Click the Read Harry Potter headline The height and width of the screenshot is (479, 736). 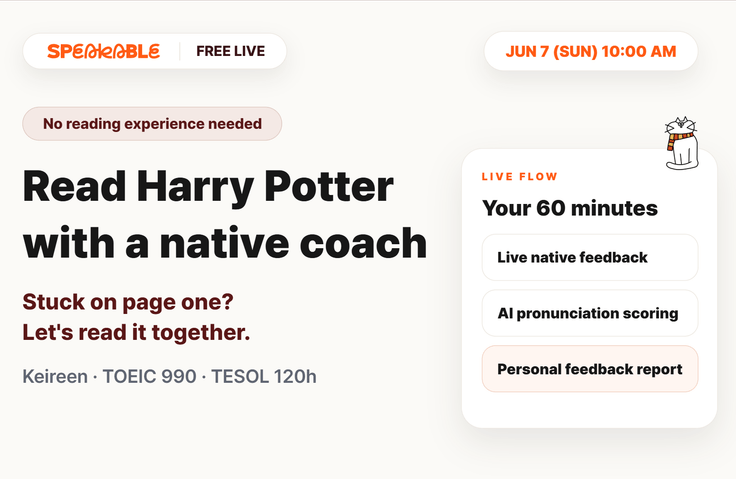pyautogui.click(x=208, y=187)
